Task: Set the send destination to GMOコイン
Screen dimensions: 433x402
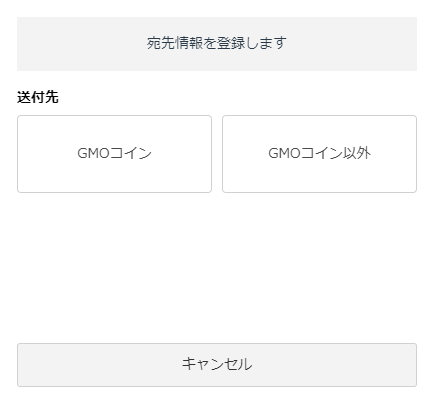Action: [x=114, y=154]
